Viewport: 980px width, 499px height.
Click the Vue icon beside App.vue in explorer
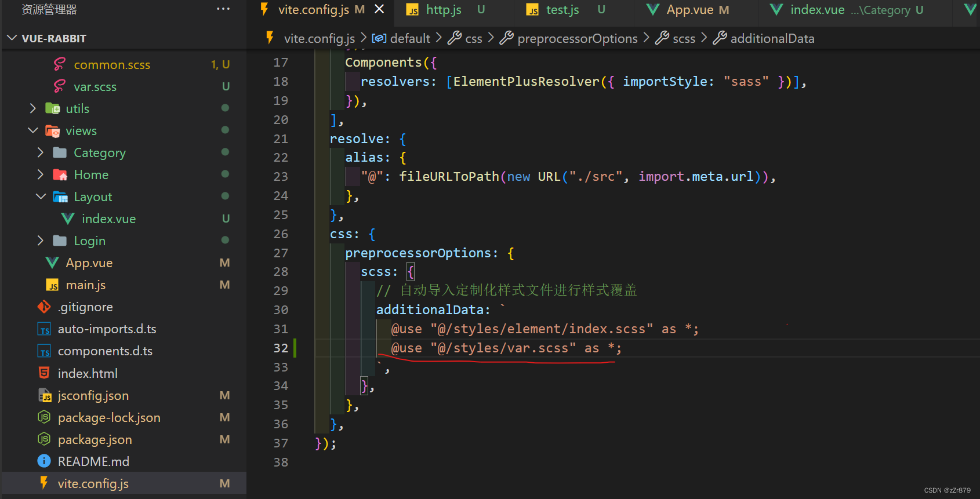[52, 263]
